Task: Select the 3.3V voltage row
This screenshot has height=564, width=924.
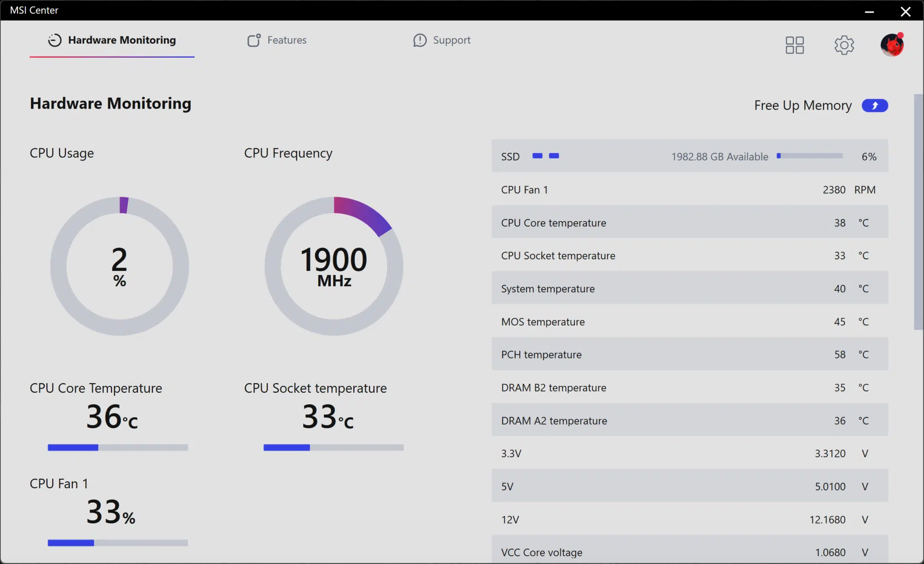Action: (690, 453)
